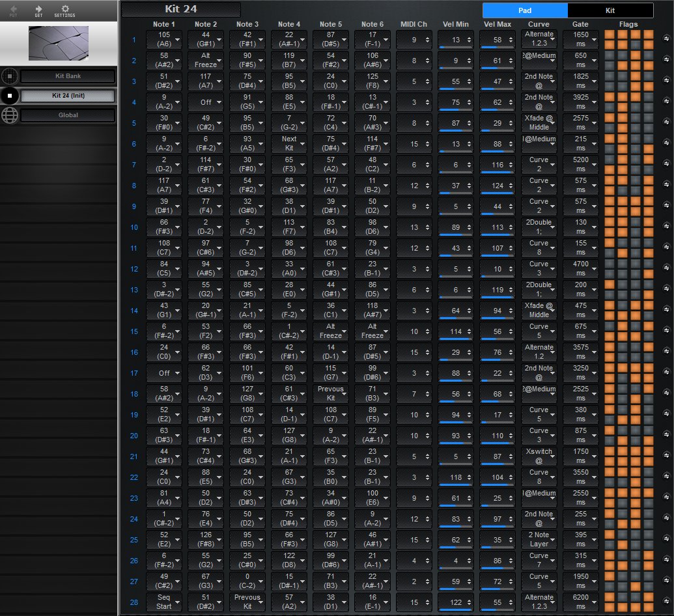Click the Curve column header
The width and height of the screenshot is (674, 616).
pyautogui.click(x=539, y=24)
